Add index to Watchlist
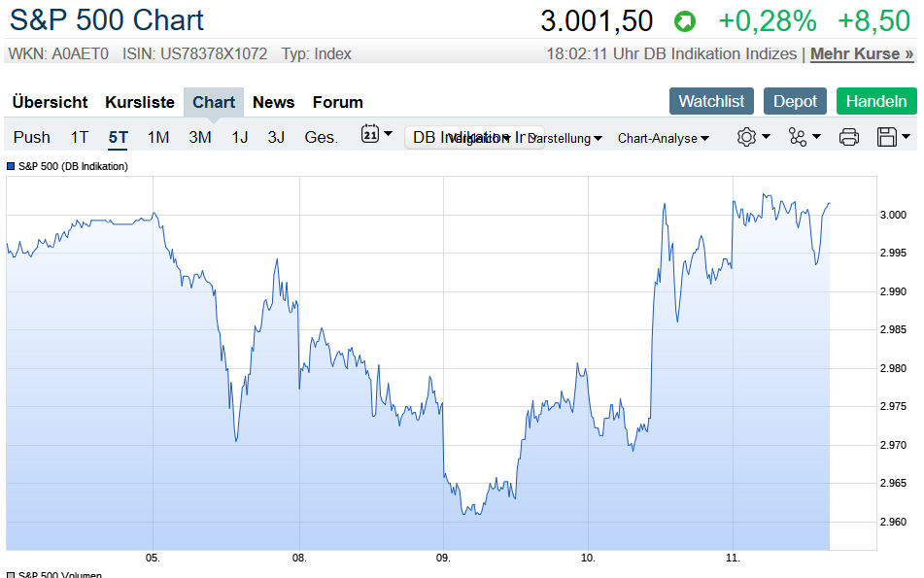The image size is (924, 578). point(711,101)
